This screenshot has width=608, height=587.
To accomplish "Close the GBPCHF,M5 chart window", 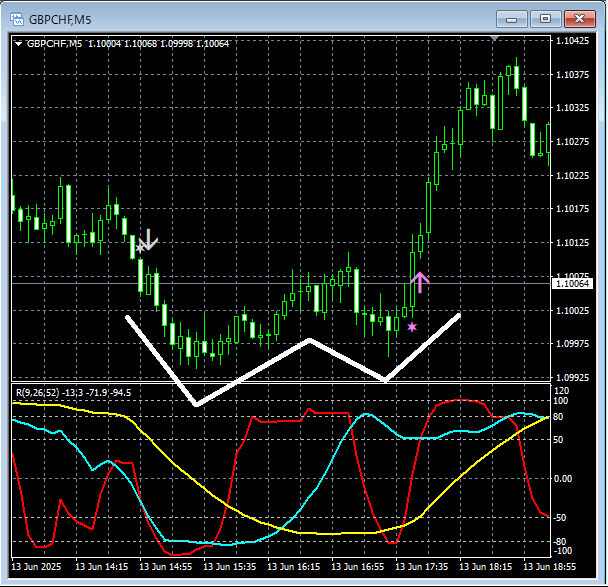I will point(580,19).
